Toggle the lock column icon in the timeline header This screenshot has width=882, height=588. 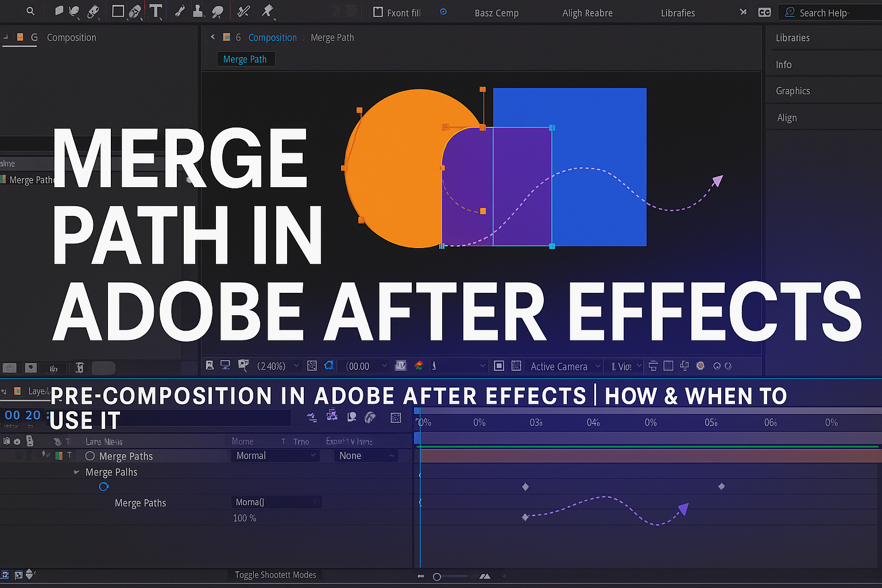pos(30,440)
